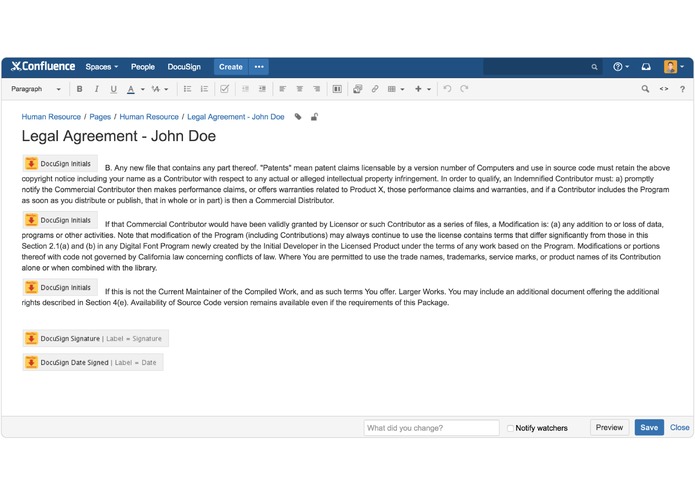The height and width of the screenshot is (494, 695).
Task: Save the page
Action: [649, 428]
